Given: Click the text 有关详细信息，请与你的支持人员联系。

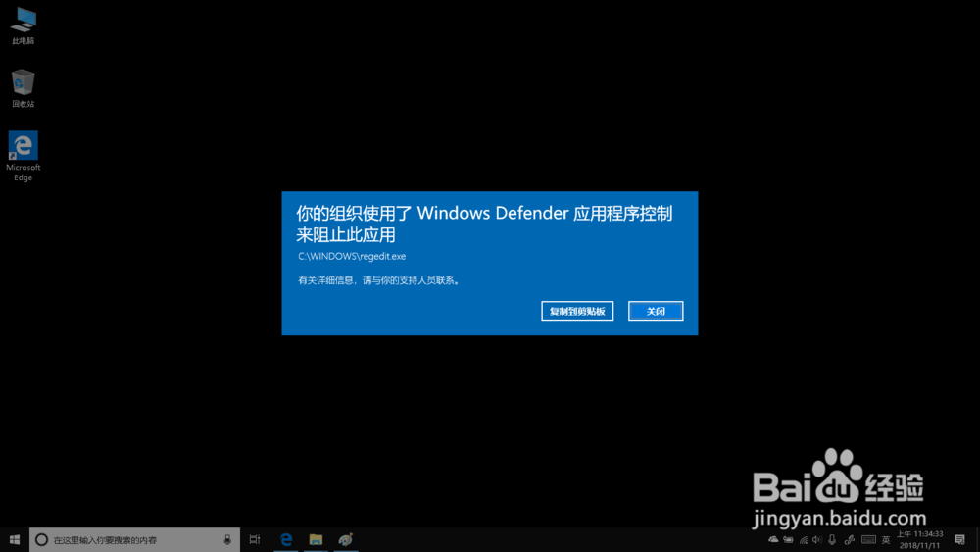Looking at the screenshot, I should coord(380,280).
